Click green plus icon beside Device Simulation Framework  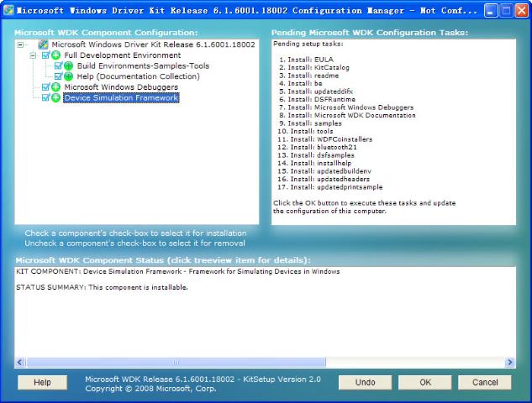click(56, 97)
